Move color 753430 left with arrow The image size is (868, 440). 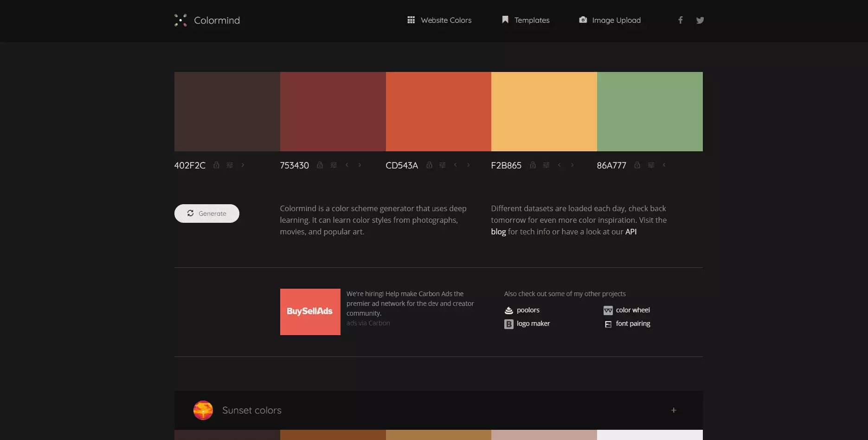tap(347, 165)
